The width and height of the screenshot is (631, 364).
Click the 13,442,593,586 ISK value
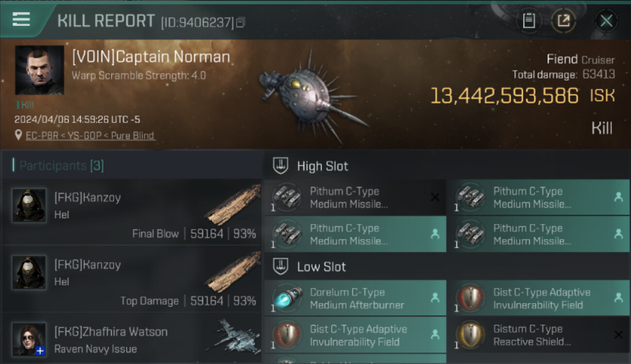[x=505, y=96]
